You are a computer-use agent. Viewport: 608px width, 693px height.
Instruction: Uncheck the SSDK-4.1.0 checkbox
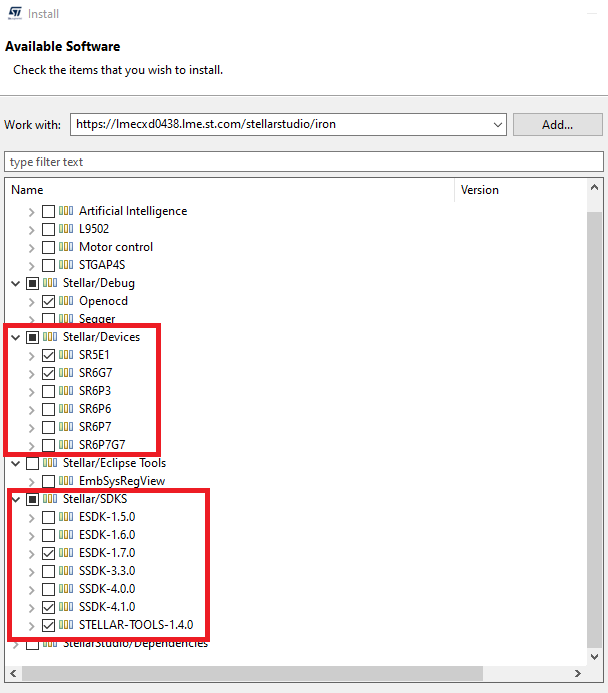[x=48, y=607]
